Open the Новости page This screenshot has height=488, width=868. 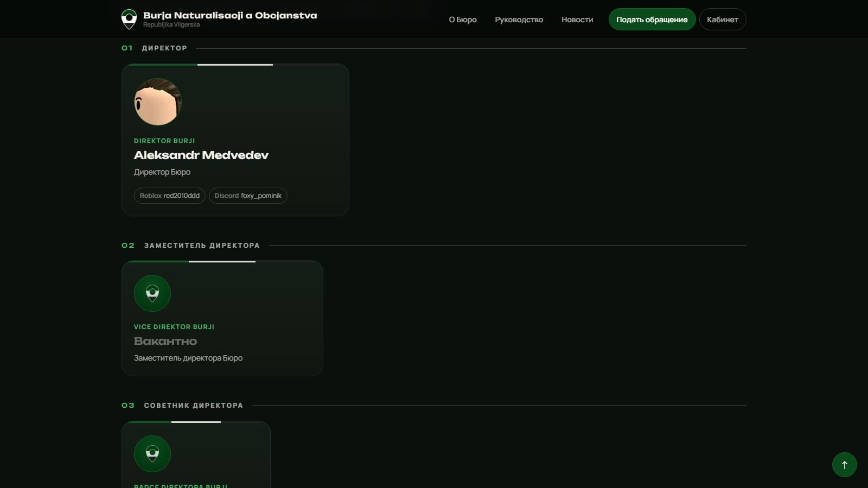(x=577, y=20)
